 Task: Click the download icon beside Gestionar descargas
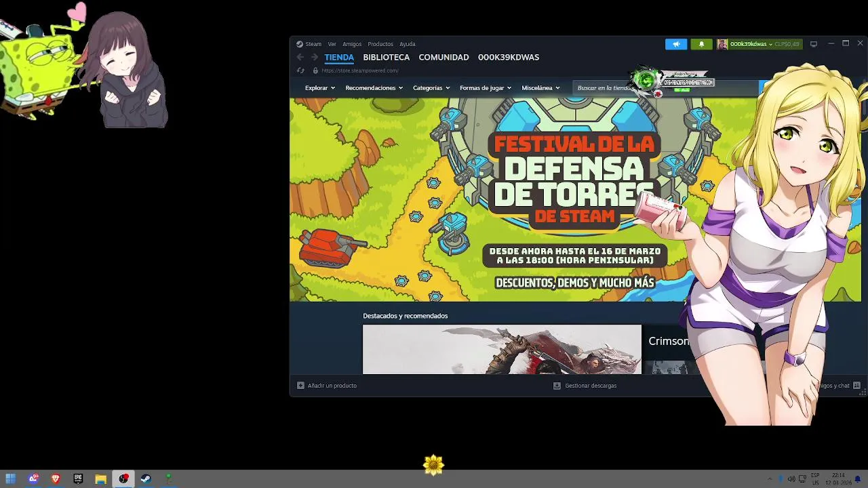[557, 386]
